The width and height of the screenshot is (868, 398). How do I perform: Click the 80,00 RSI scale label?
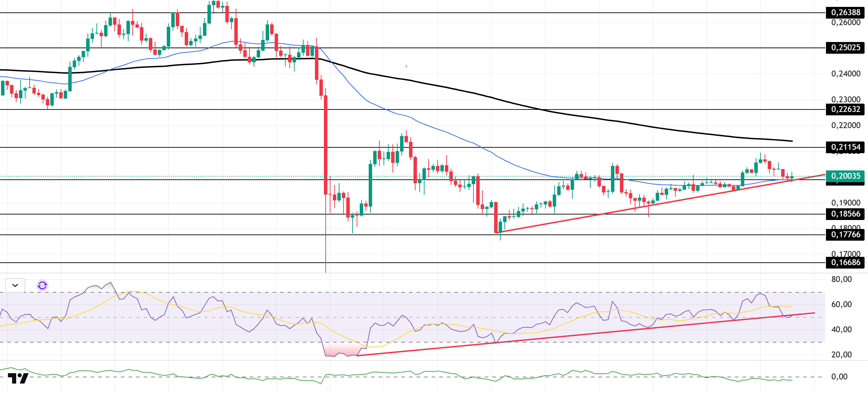coord(841,279)
